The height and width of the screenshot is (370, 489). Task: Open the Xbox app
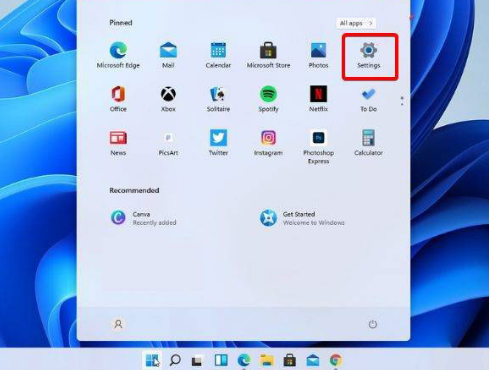pos(168,99)
